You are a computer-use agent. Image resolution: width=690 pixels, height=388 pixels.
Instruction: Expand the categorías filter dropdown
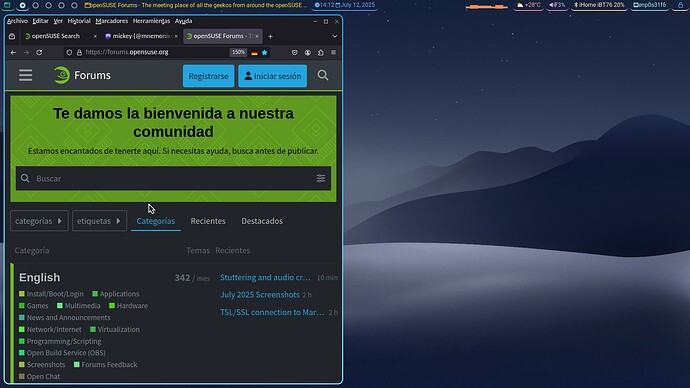pyautogui.click(x=39, y=221)
